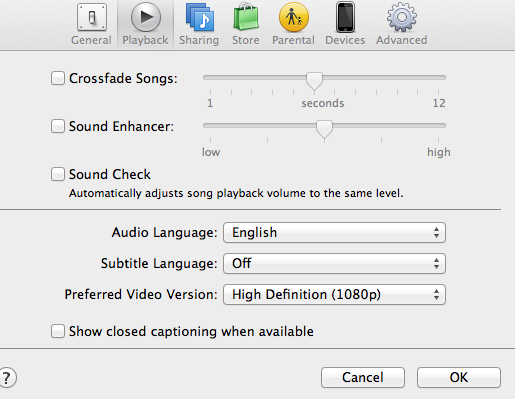Open Parental controls yellow icon
Viewport: 515px width, 399px height.
294,17
